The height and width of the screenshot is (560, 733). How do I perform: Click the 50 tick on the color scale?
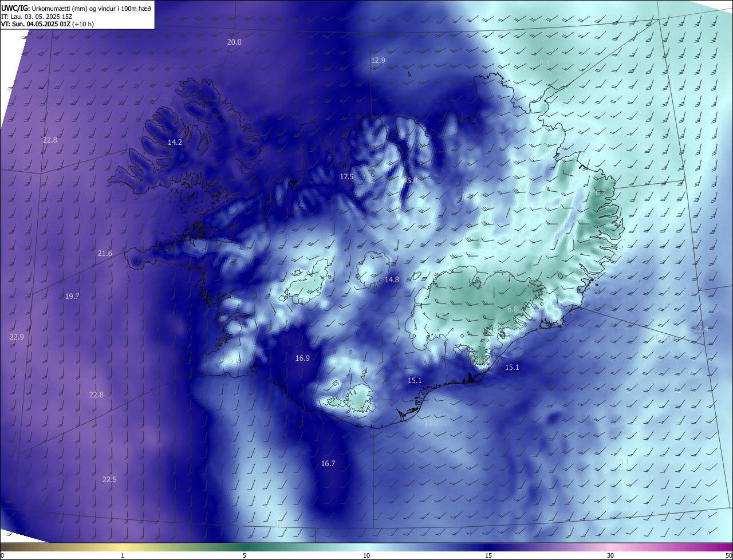728,555
